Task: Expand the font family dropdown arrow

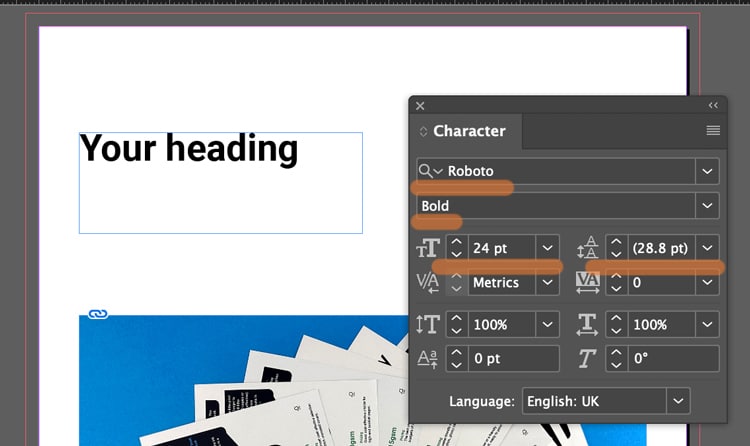Action: (707, 171)
